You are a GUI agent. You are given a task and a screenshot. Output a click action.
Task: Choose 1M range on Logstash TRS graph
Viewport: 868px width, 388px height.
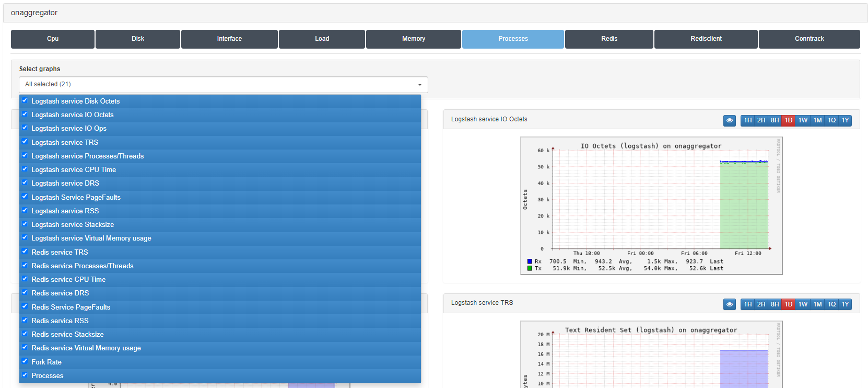tap(817, 304)
